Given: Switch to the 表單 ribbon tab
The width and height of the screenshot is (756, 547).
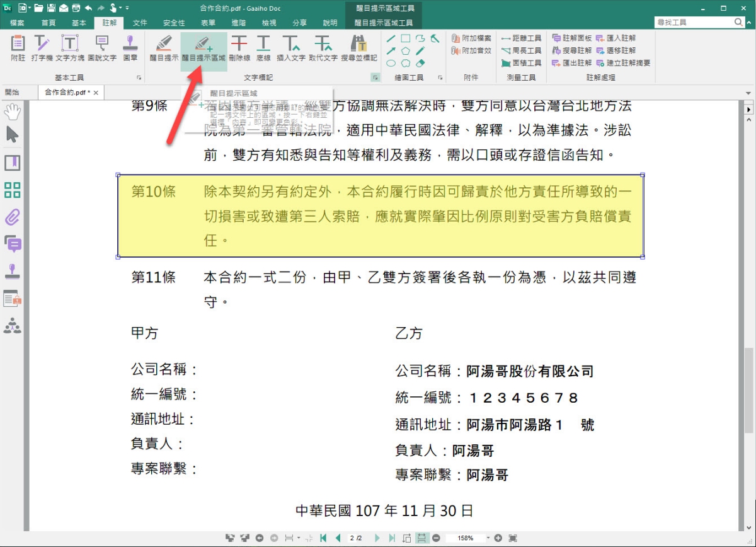Looking at the screenshot, I should (208, 23).
